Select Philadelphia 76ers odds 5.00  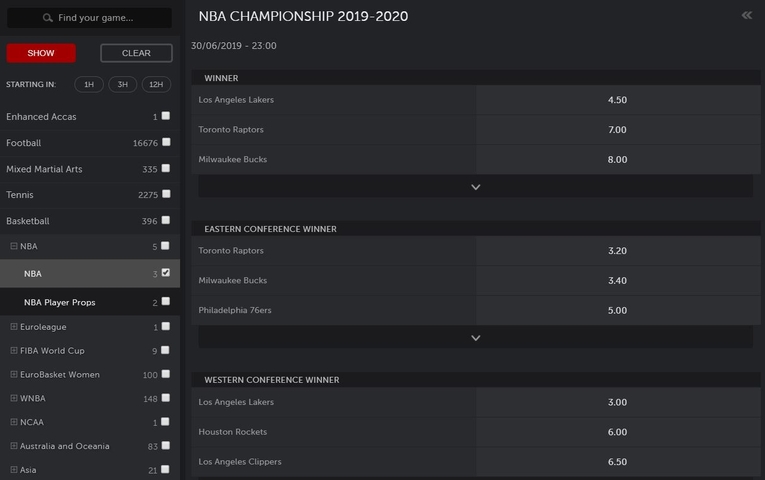[x=618, y=310]
